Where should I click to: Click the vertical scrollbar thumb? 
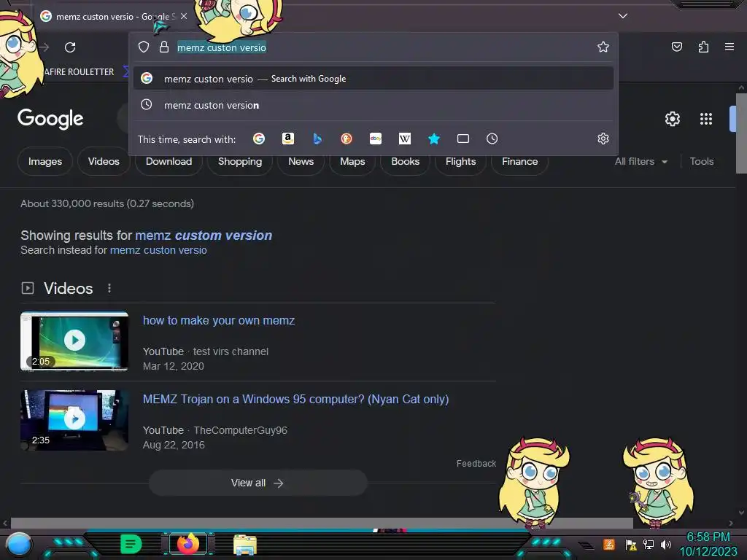coord(741,133)
